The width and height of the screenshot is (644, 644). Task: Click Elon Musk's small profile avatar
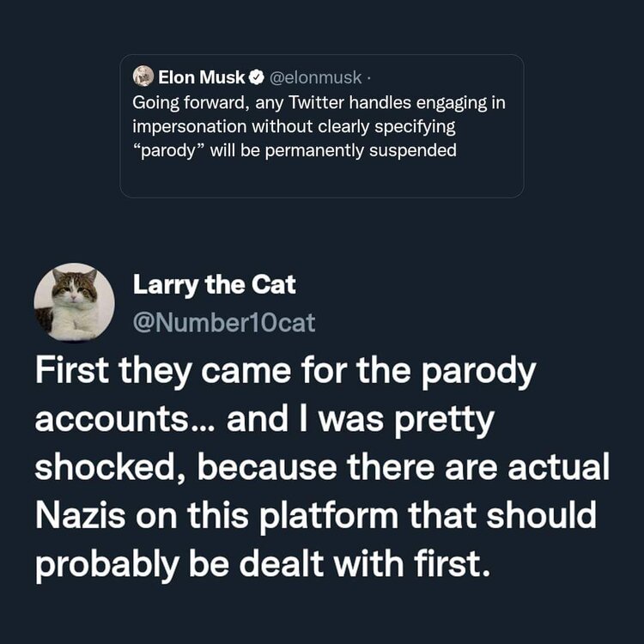[143, 76]
